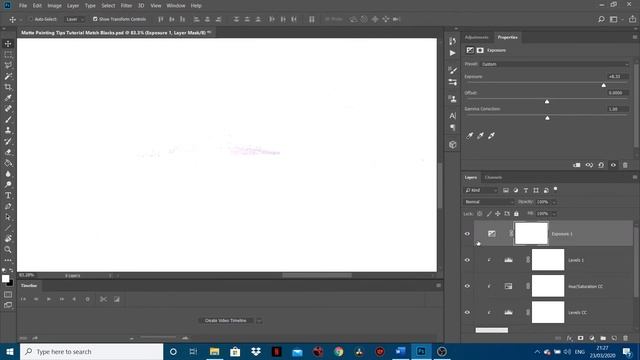Hide the Levels 1 layer
This screenshot has height=360, width=640.
[467, 260]
